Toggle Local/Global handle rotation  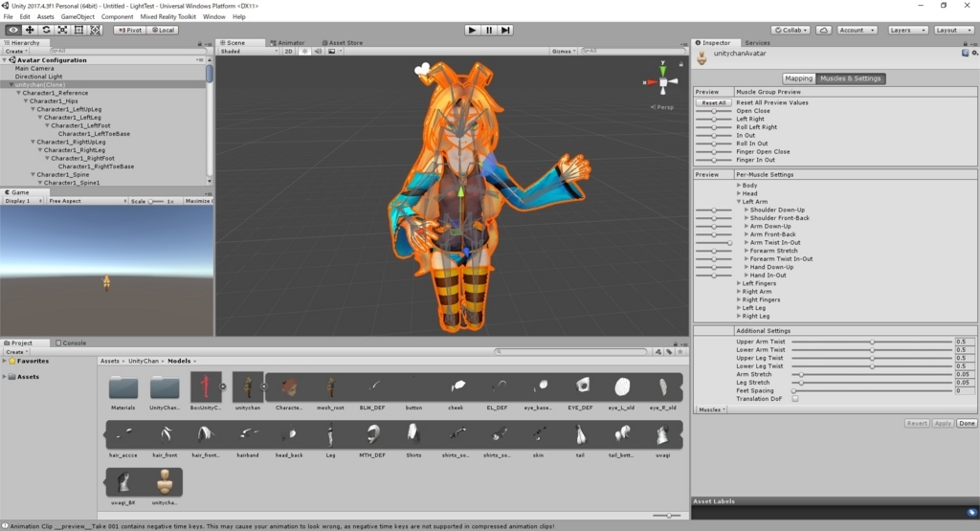click(163, 30)
